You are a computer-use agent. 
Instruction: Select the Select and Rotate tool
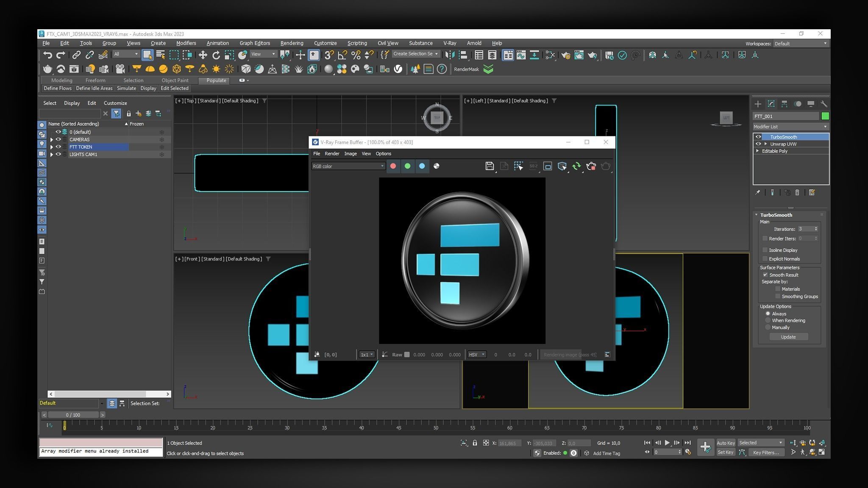216,55
